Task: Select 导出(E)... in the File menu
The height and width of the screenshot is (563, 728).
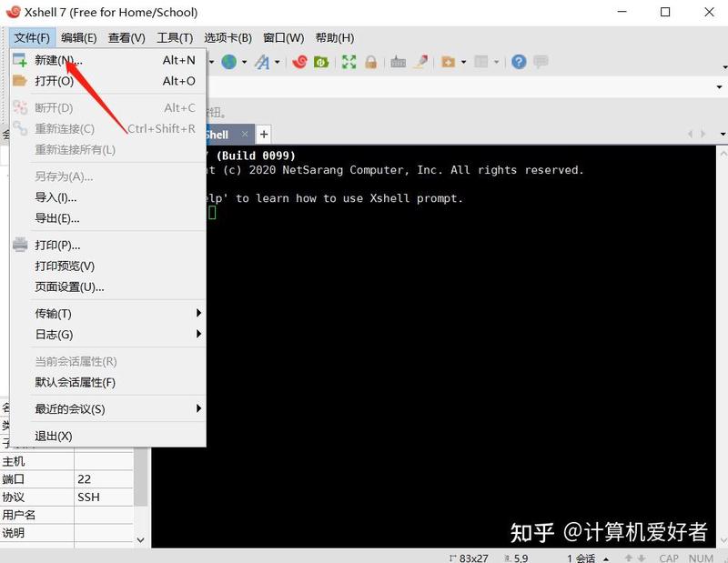Action: tap(107, 218)
